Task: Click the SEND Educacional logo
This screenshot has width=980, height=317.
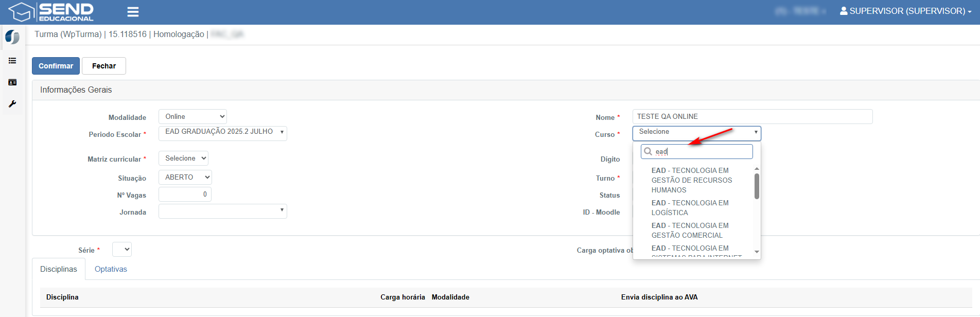Action: tap(51, 12)
